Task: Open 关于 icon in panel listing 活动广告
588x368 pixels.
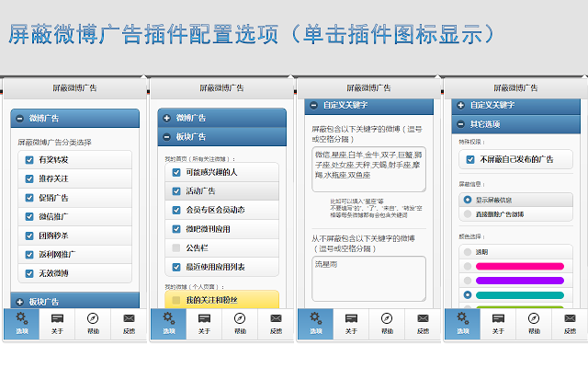Action: [204, 319]
